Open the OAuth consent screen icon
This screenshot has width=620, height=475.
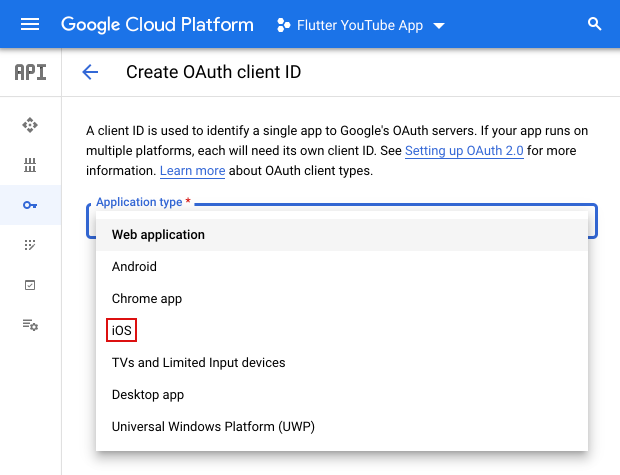30,245
